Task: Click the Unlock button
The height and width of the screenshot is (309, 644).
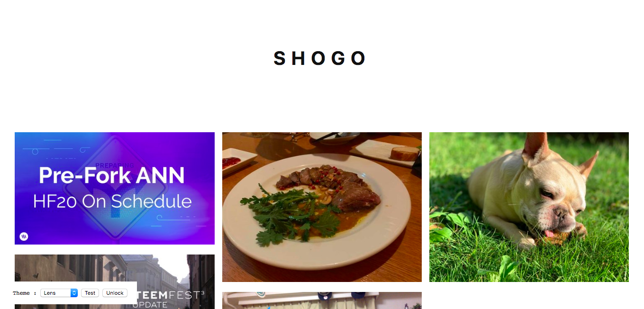Action: click(x=115, y=293)
